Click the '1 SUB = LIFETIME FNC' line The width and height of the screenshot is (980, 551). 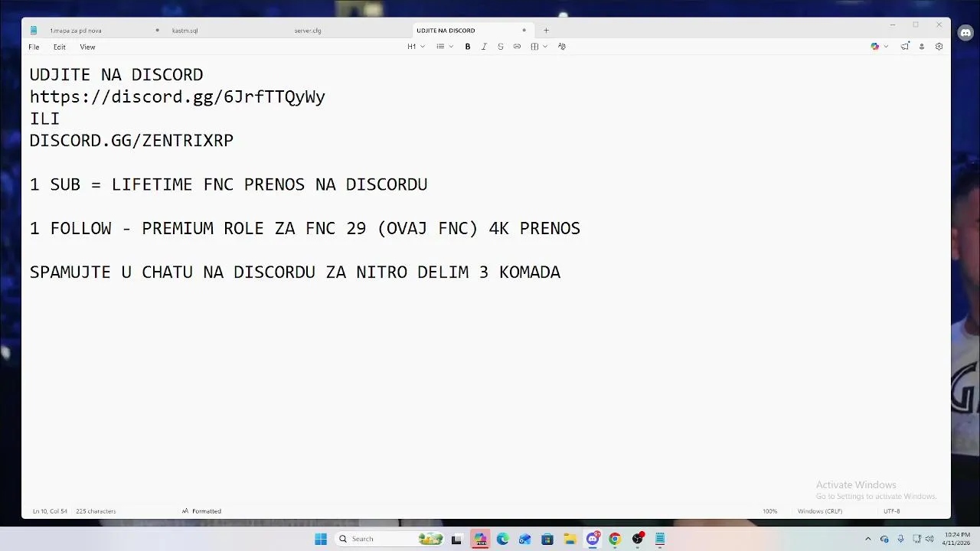coord(228,184)
